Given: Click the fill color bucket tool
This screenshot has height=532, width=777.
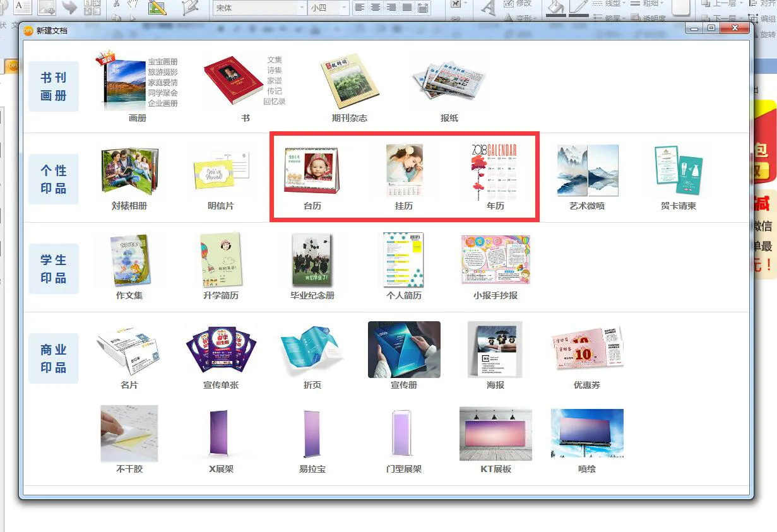Looking at the screenshot, I should click(x=556, y=7).
